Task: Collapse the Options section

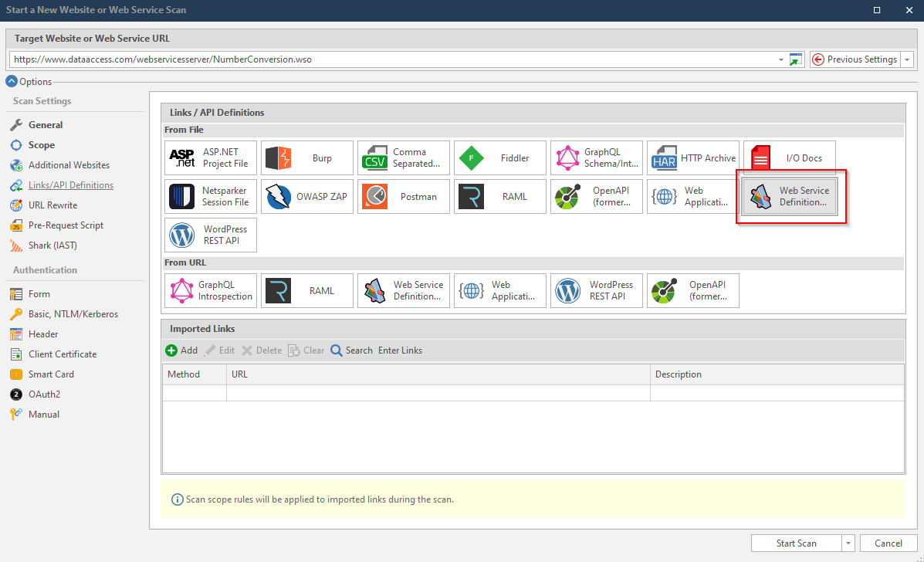Action: (x=11, y=81)
